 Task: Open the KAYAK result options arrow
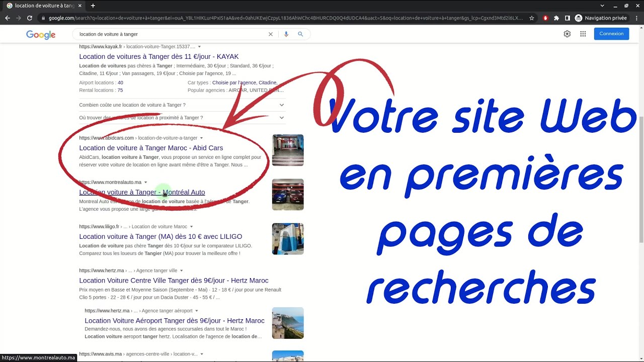click(200, 47)
